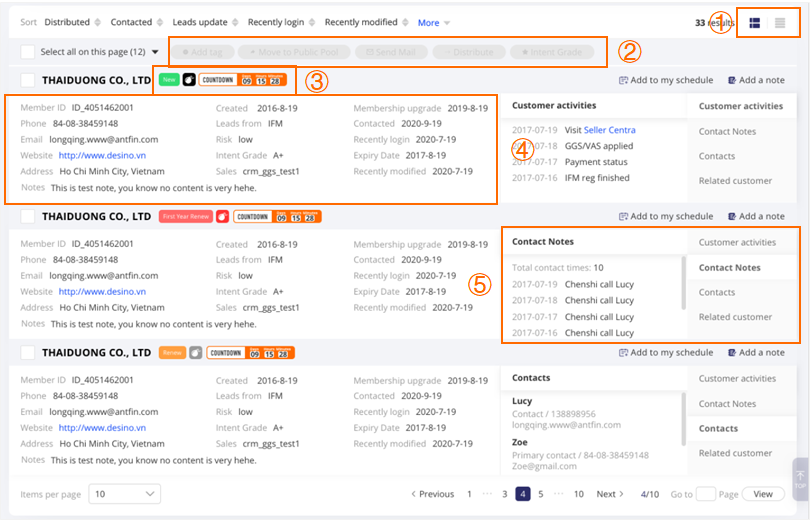Image resolution: width=810 pixels, height=520 pixels.
Task: Click the black icon beside the New tag
Action: (189, 80)
